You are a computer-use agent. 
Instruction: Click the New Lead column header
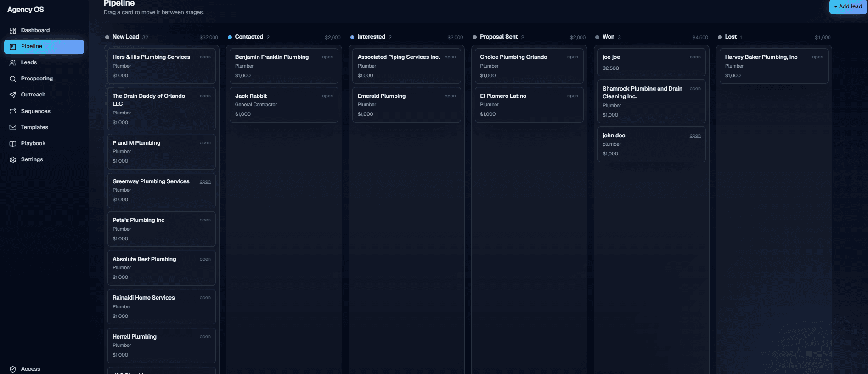[x=125, y=37]
